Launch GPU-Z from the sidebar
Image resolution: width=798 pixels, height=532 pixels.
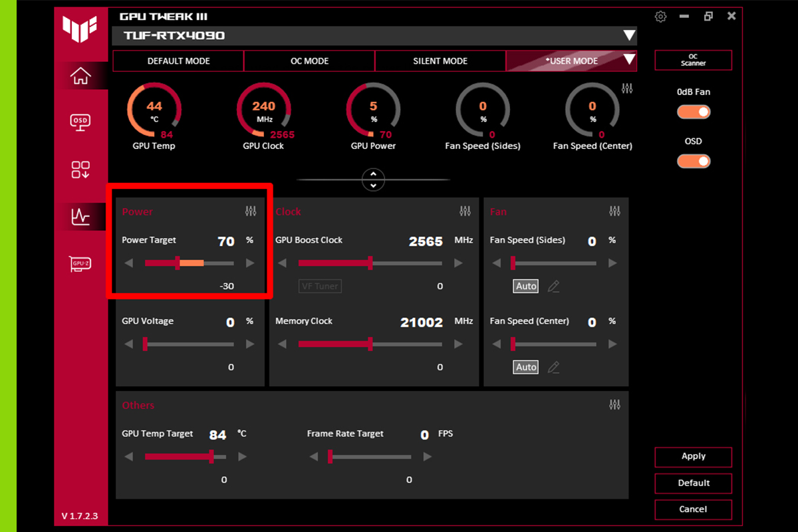point(80,264)
